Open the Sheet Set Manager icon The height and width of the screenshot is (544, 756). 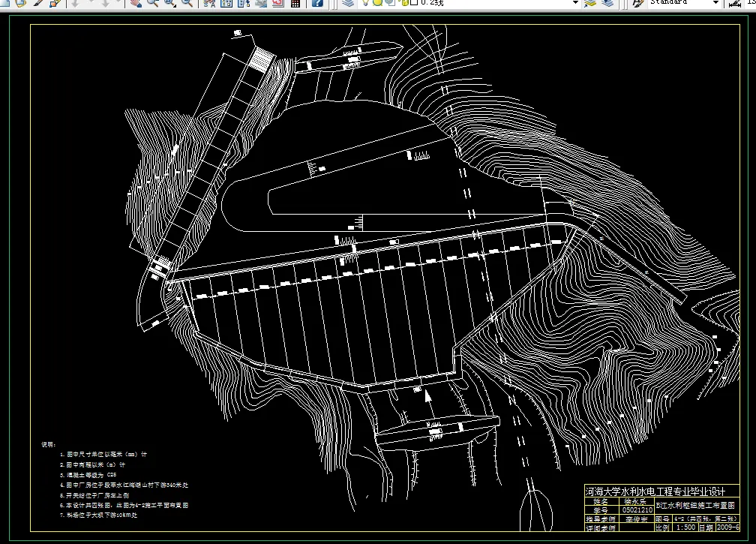(x=261, y=3)
